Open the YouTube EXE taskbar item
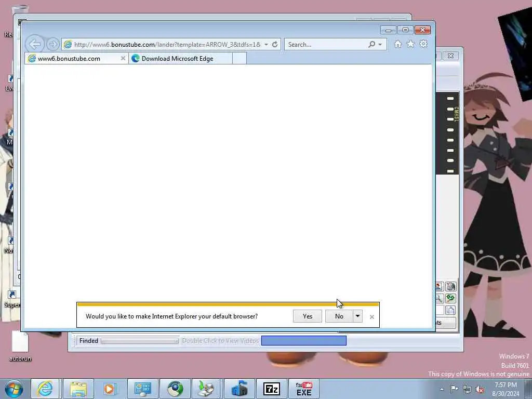This screenshot has width=532, height=399. click(x=304, y=389)
